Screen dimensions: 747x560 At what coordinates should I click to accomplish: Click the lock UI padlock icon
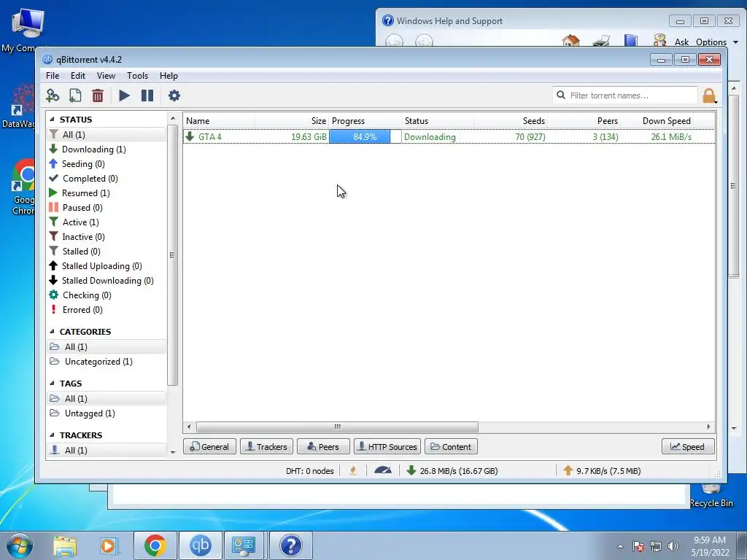point(709,96)
